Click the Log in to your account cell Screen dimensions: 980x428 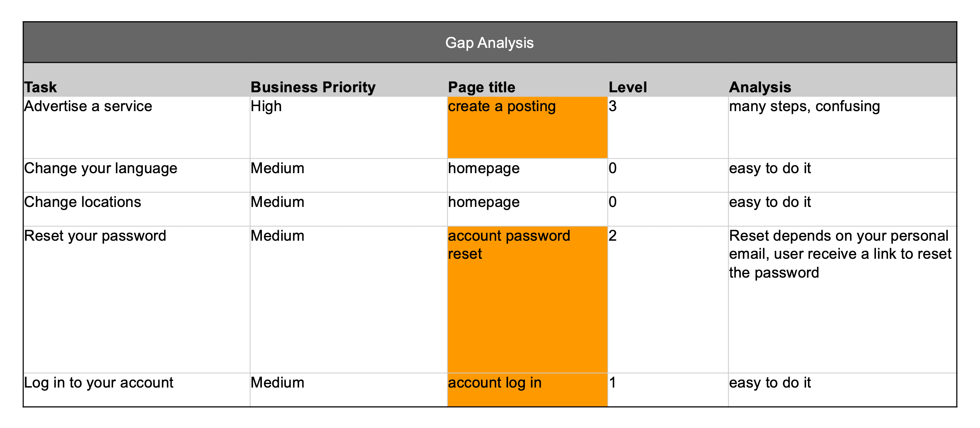click(x=99, y=383)
